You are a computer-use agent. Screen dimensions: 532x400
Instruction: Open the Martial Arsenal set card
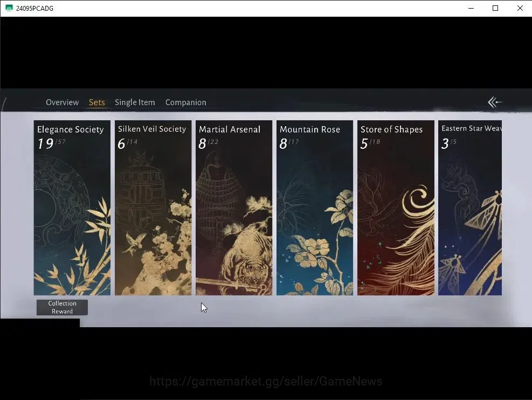234,208
